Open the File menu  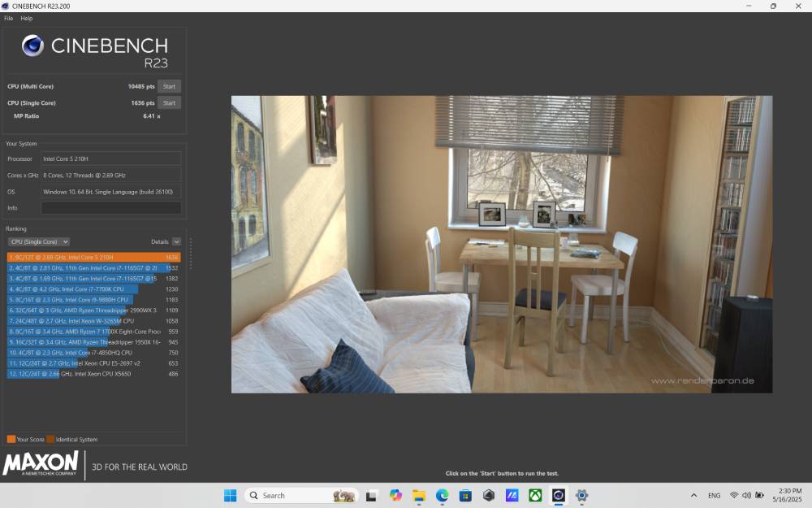(x=9, y=18)
